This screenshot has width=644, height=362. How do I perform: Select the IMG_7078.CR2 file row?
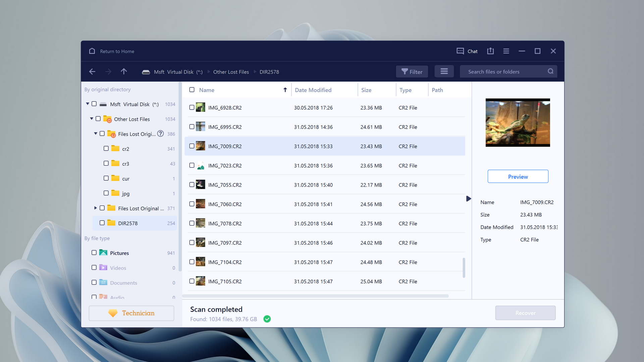coord(325,223)
